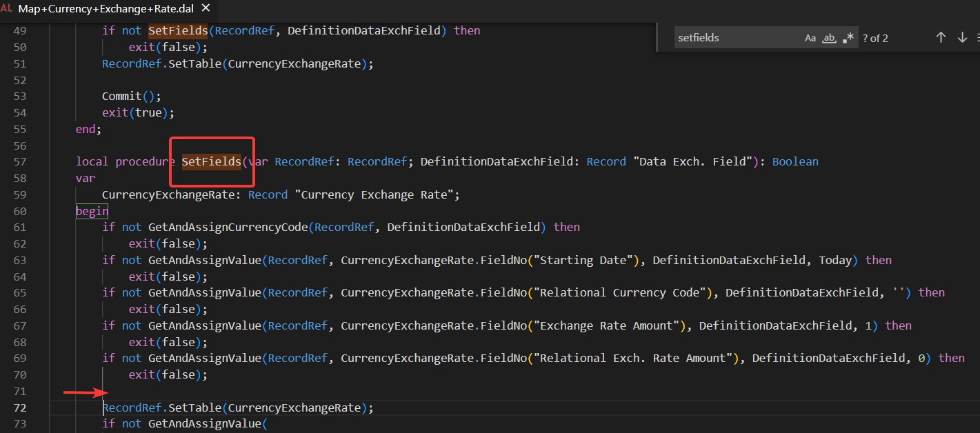Image resolution: width=980 pixels, height=433 pixels.
Task: Toggle whole word matching in the search bar
Action: 828,38
